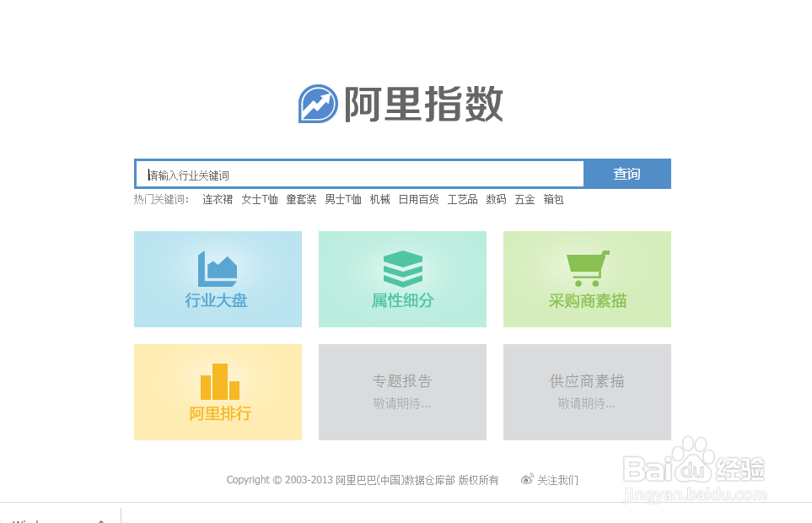Select the 机械 hot keyword
The height and width of the screenshot is (523, 812).
click(x=379, y=199)
